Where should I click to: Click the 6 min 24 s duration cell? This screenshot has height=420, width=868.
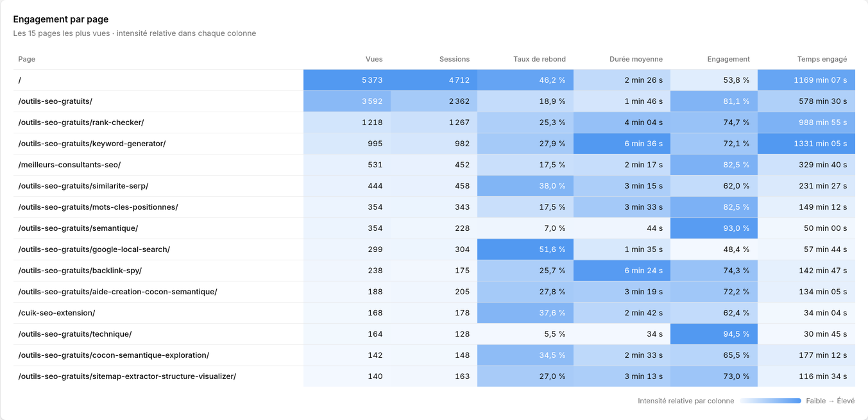pos(622,271)
